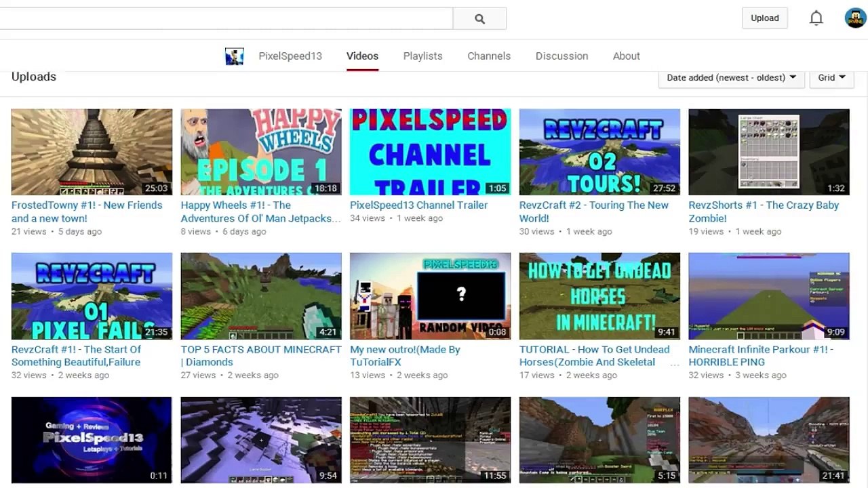Open the 9:54 video thumbnail
The image size is (868, 488).
coord(261,440)
